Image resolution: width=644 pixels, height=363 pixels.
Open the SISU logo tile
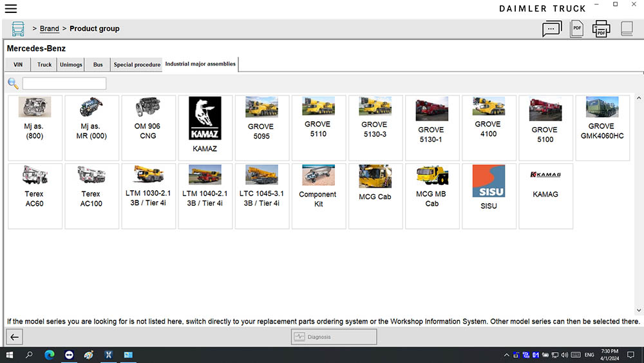[489, 196]
